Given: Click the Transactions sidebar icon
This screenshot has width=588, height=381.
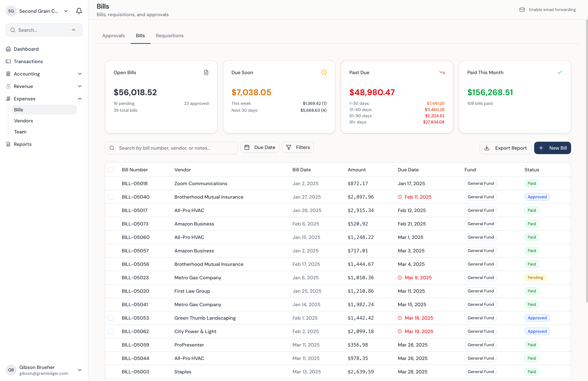Looking at the screenshot, I should [8, 61].
